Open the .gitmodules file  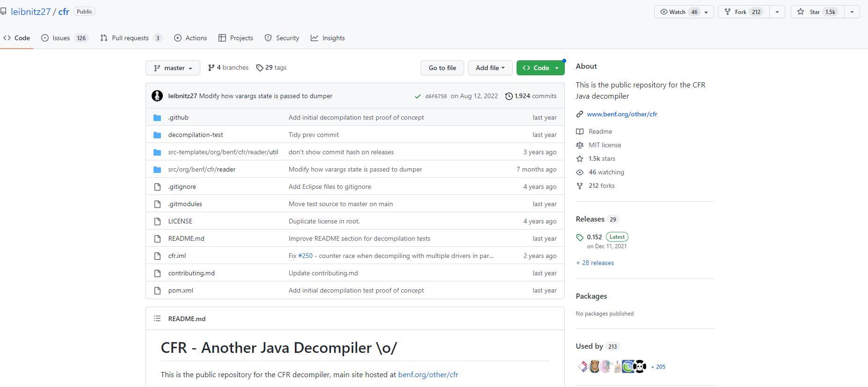coord(185,204)
